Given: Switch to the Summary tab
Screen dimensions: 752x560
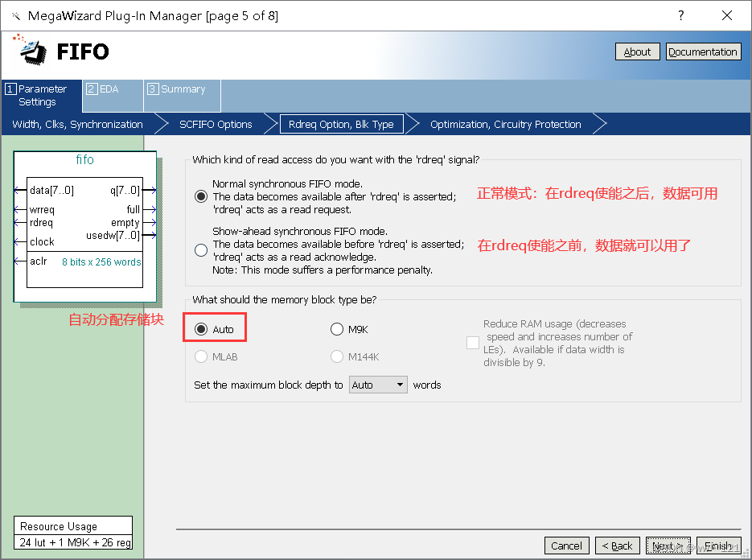Looking at the screenshot, I should point(178,89).
